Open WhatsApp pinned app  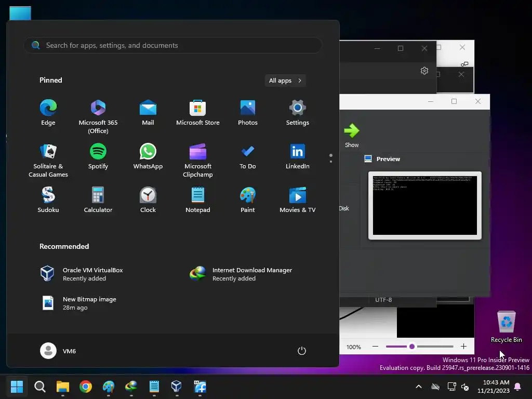(148, 156)
